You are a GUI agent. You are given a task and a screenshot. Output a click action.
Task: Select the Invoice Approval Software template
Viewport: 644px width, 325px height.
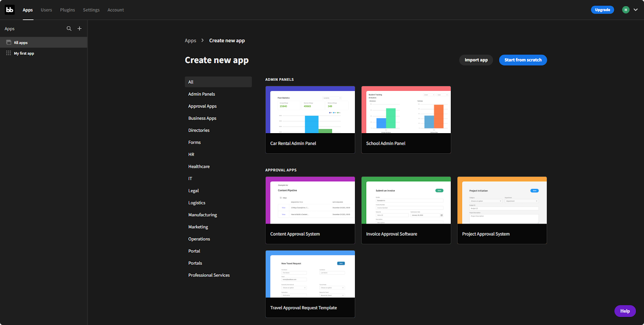pyautogui.click(x=406, y=210)
